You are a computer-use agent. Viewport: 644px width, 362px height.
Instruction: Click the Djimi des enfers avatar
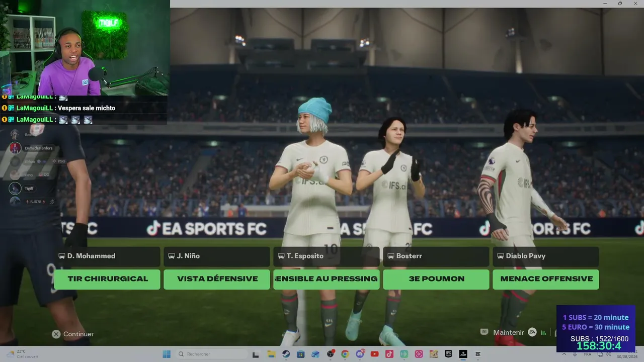coord(15,148)
